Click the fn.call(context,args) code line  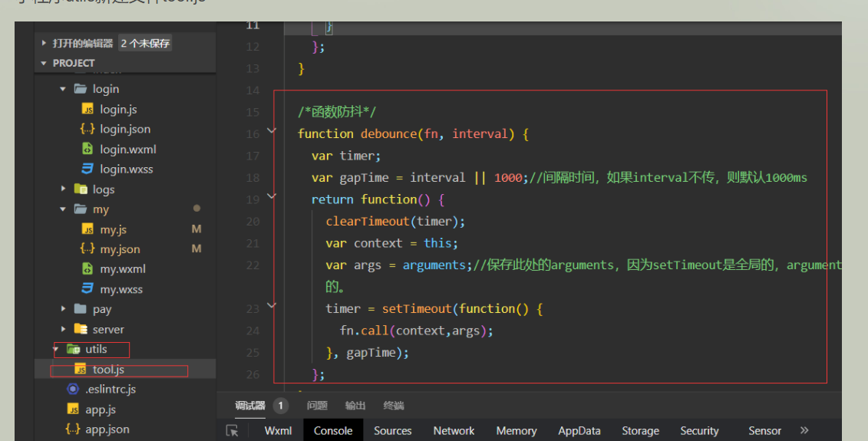(x=416, y=331)
